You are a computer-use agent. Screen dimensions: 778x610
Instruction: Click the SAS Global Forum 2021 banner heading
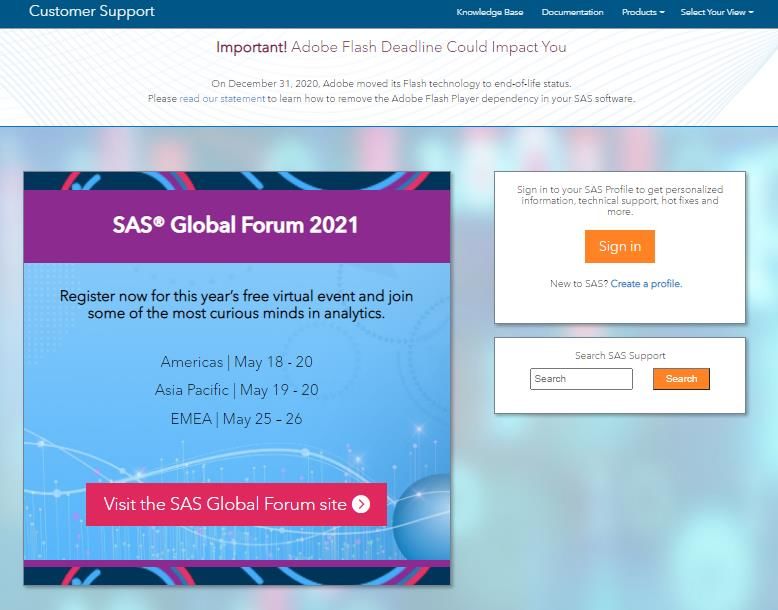235,225
